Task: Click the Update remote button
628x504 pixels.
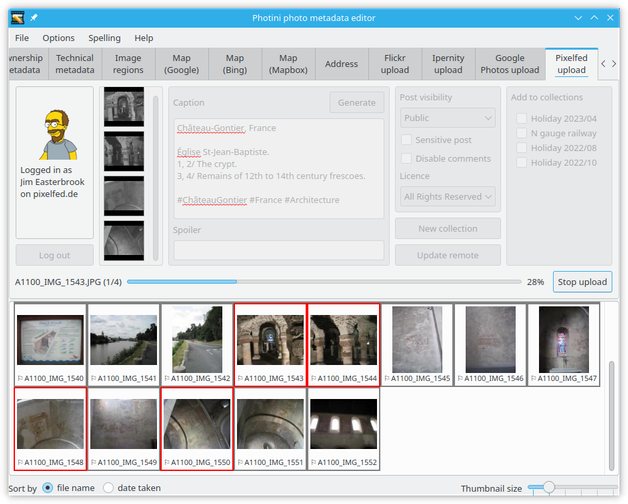Action: click(x=448, y=255)
